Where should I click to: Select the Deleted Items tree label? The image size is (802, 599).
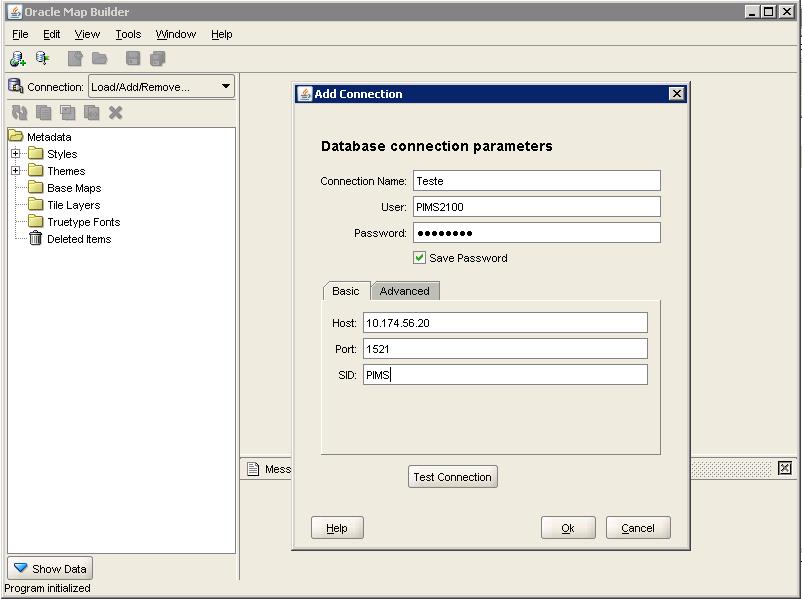(x=79, y=239)
